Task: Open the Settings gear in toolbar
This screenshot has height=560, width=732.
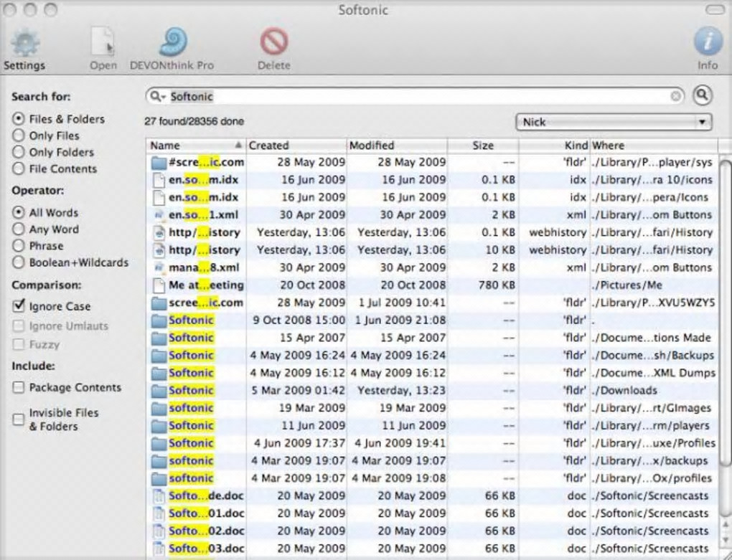Action: 24,42
